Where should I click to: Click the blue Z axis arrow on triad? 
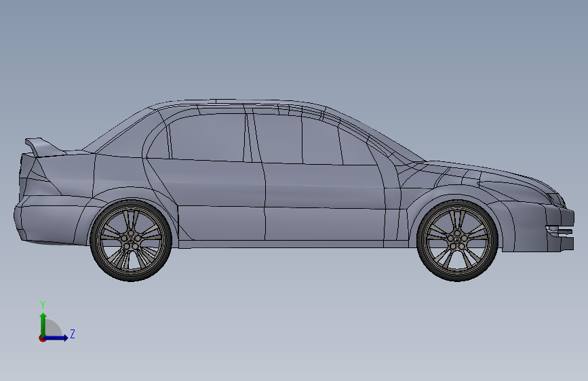tap(56, 338)
